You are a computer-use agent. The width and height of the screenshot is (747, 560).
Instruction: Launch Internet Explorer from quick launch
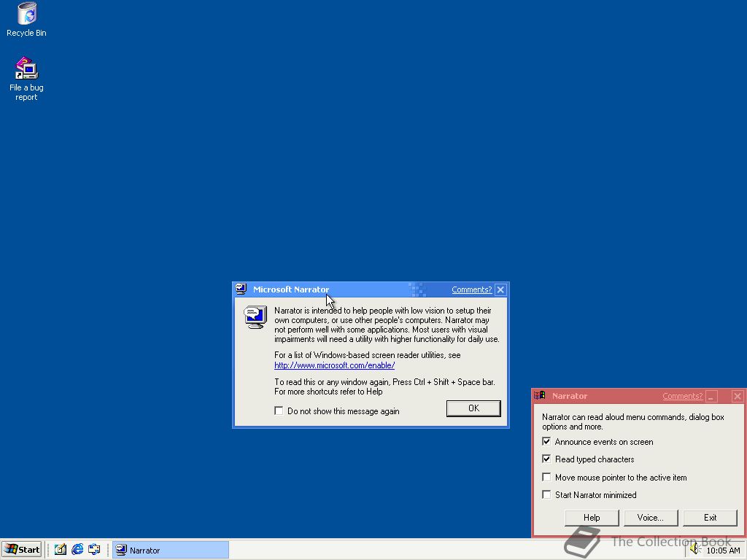pyautogui.click(x=77, y=550)
